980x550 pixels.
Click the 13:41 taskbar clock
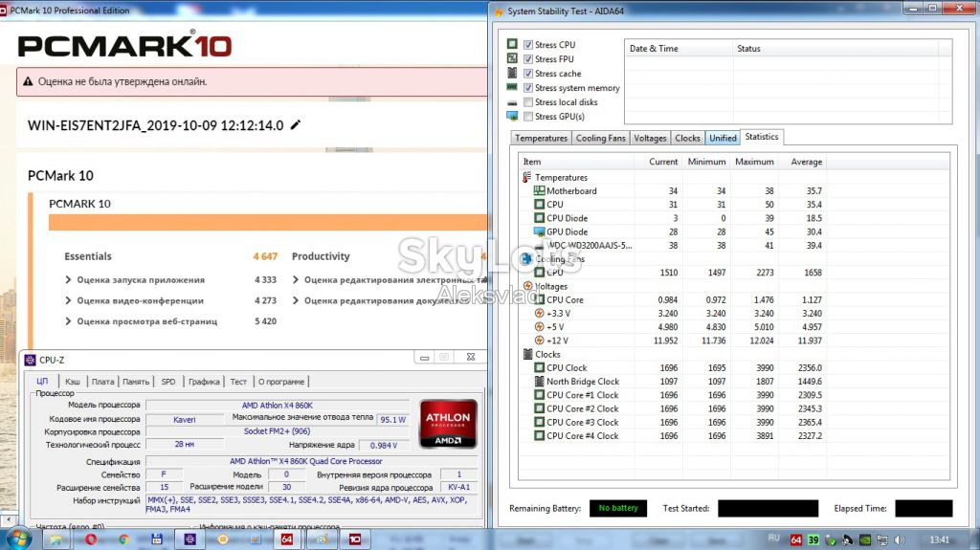(x=939, y=539)
